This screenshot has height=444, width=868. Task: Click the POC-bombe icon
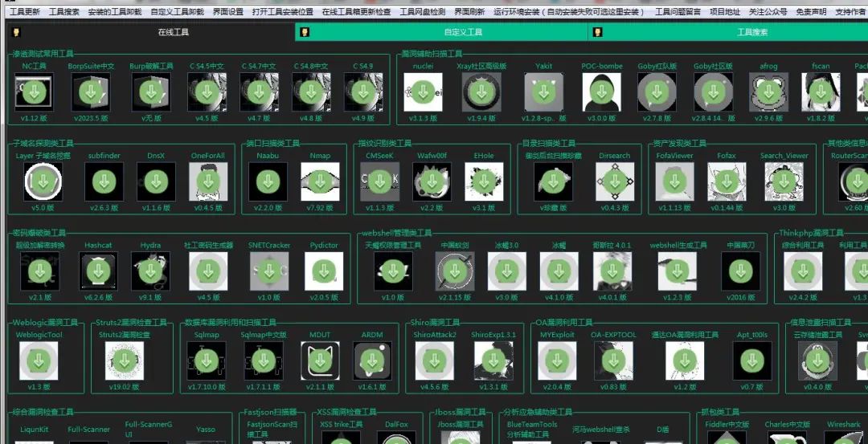point(602,92)
